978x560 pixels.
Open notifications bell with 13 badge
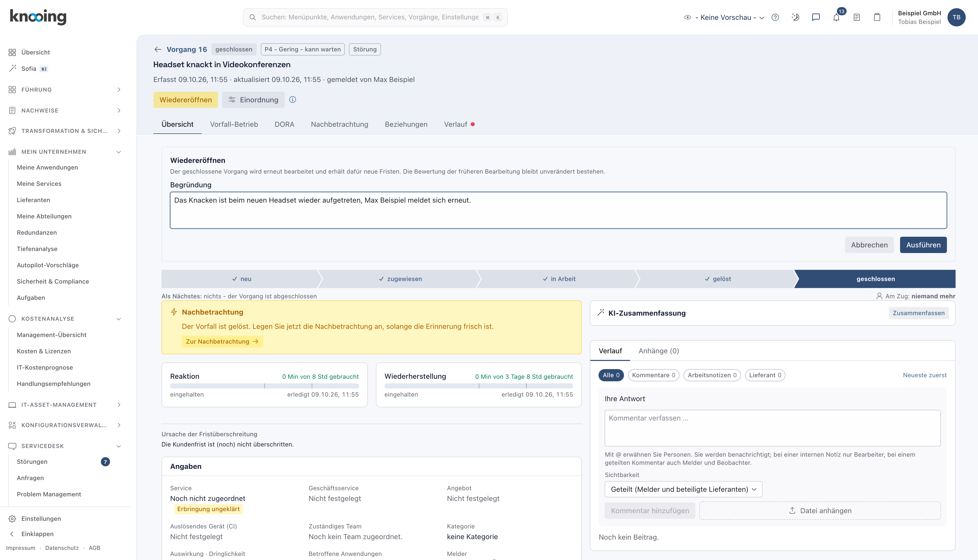[x=836, y=17]
